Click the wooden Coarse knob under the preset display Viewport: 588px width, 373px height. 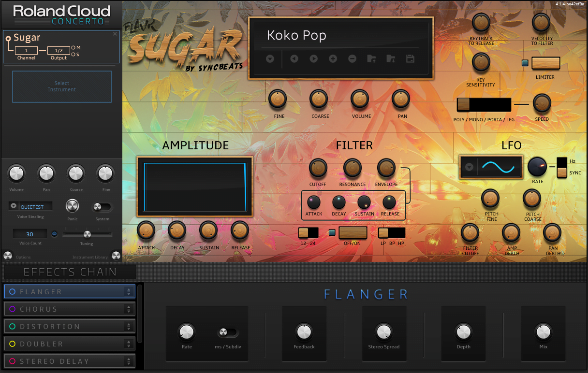tap(319, 99)
